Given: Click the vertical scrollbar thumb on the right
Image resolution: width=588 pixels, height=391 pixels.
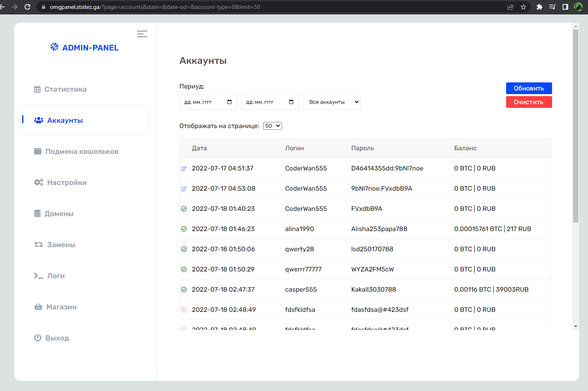Looking at the screenshot, I should click(575, 125).
